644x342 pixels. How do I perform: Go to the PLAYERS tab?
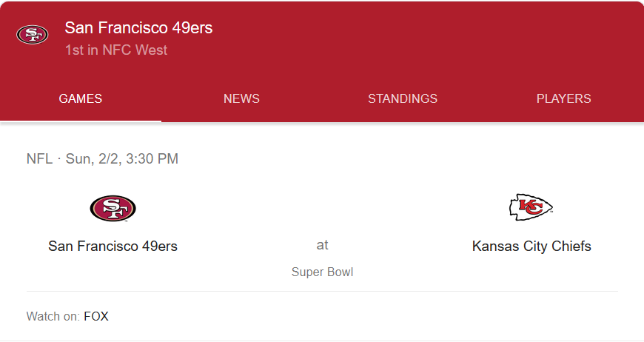[x=563, y=98]
